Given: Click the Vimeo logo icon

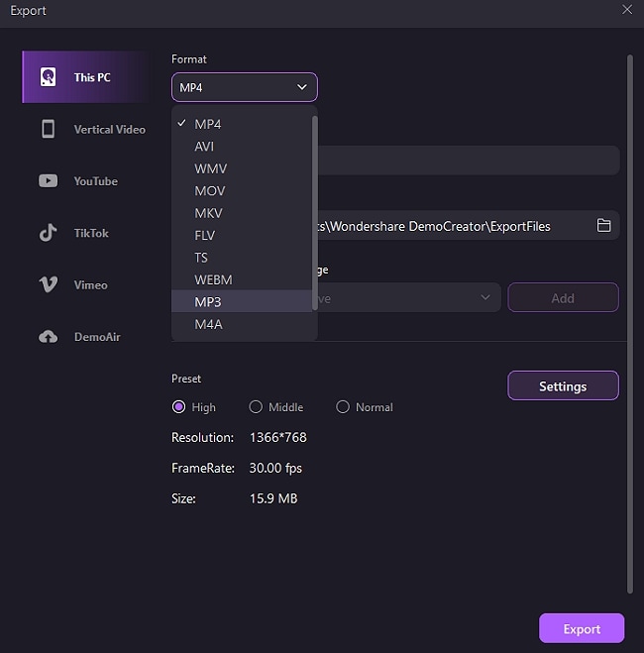Looking at the screenshot, I should [x=48, y=284].
